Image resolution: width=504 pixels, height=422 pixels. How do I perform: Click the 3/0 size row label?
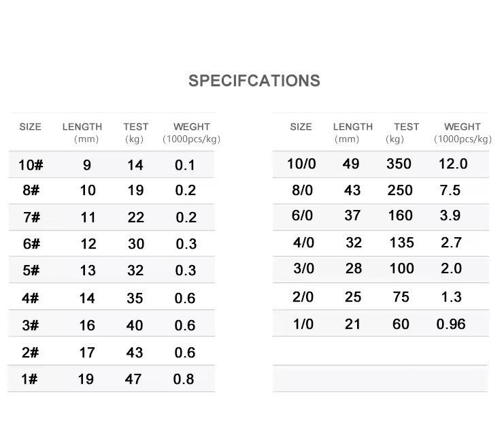click(x=303, y=268)
